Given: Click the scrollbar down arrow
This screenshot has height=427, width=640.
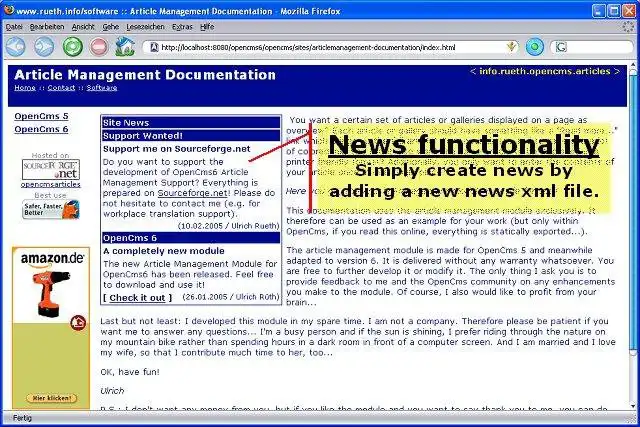Looking at the screenshot, I should [x=633, y=406].
